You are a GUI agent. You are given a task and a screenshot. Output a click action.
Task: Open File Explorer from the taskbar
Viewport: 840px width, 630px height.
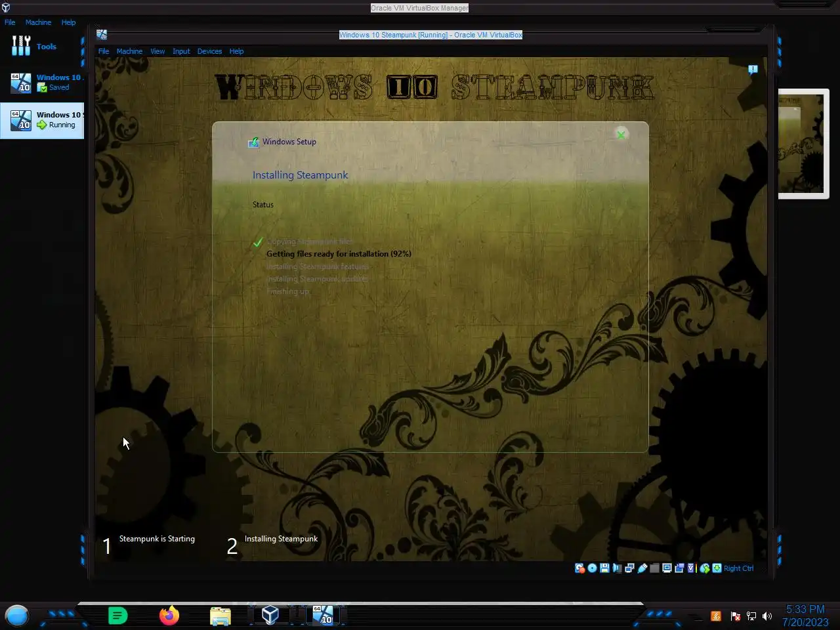[x=220, y=616]
